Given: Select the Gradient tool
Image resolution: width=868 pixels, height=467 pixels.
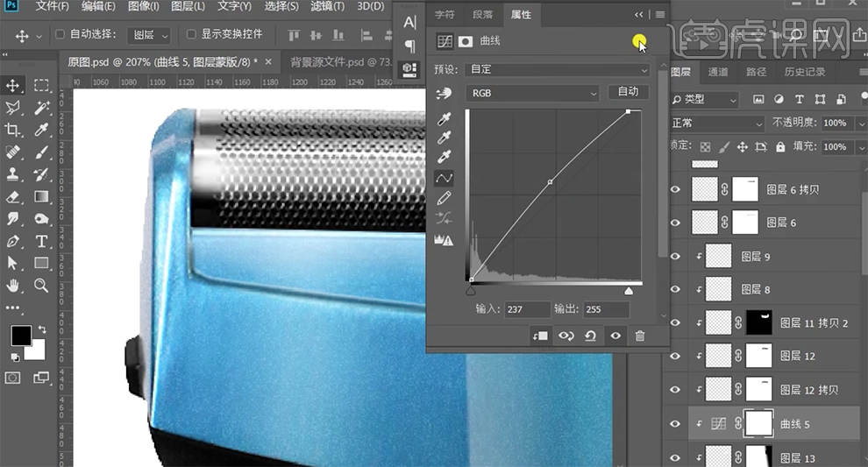Looking at the screenshot, I should (x=41, y=196).
